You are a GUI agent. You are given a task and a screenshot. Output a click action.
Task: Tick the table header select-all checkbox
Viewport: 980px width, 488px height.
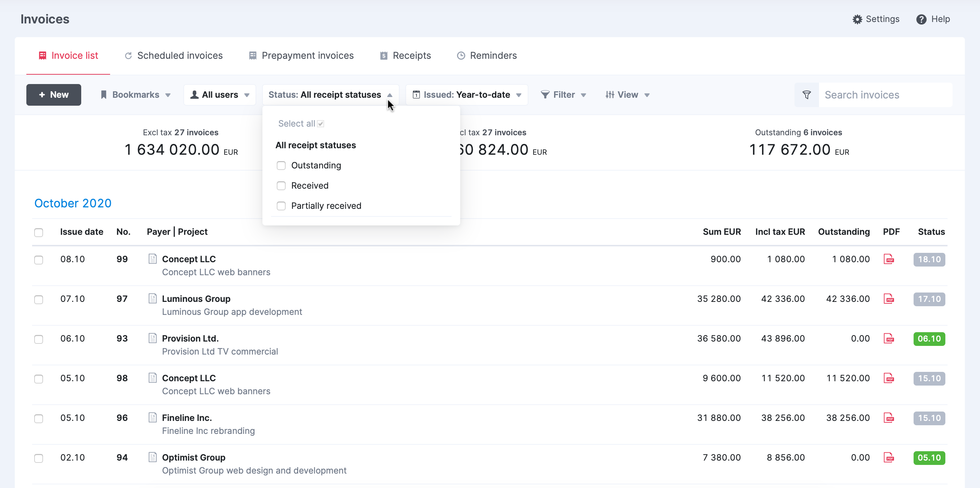tap(38, 232)
